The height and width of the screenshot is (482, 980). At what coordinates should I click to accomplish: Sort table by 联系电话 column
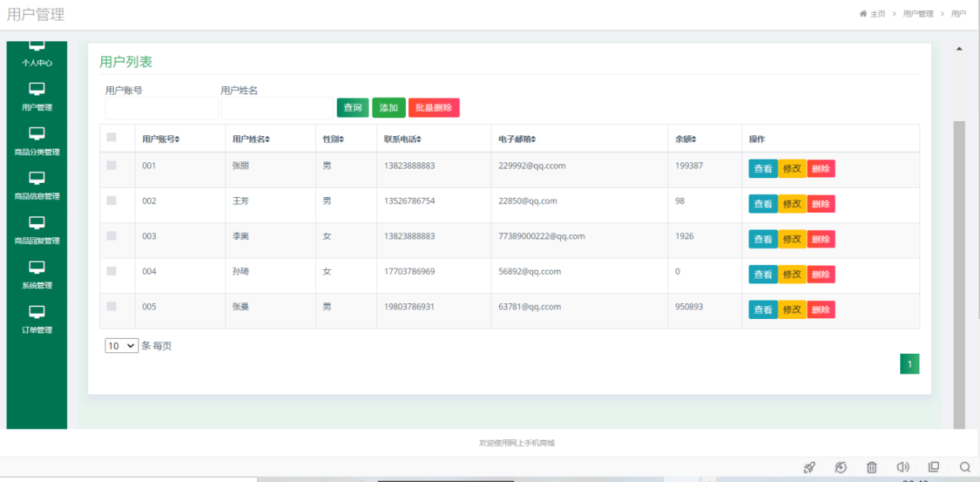[x=403, y=139]
